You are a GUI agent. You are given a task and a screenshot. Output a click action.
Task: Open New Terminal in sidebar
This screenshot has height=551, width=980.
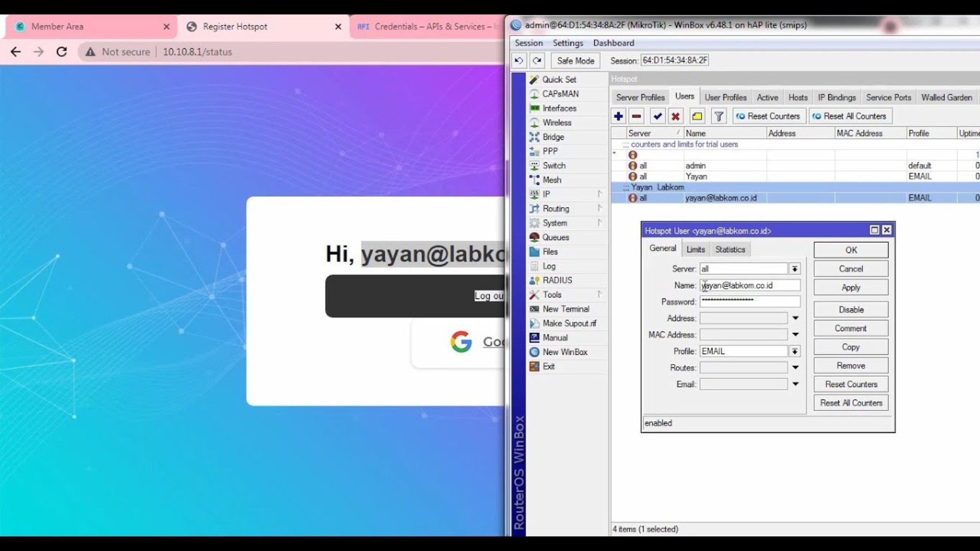(x=565, y=309)
